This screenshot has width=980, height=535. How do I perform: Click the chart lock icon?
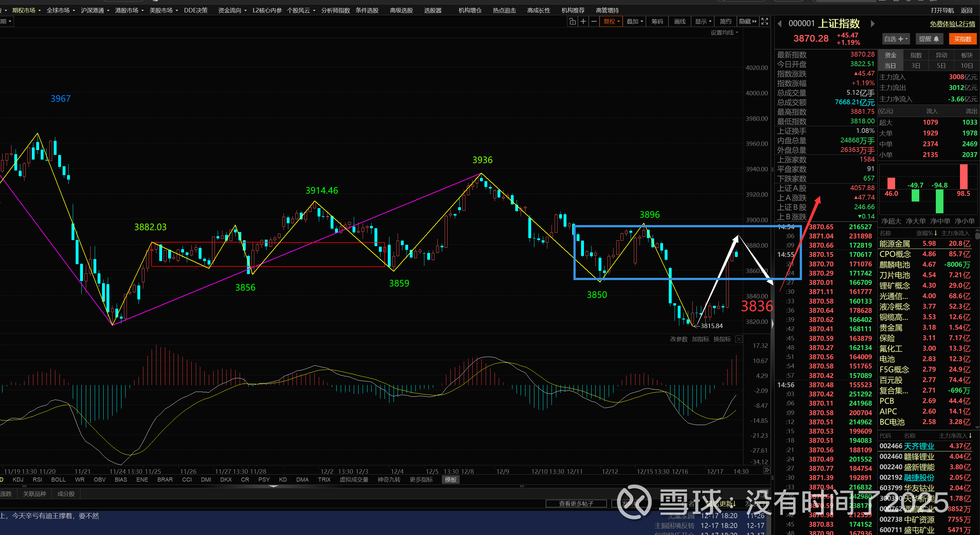(x=572, y=22)
